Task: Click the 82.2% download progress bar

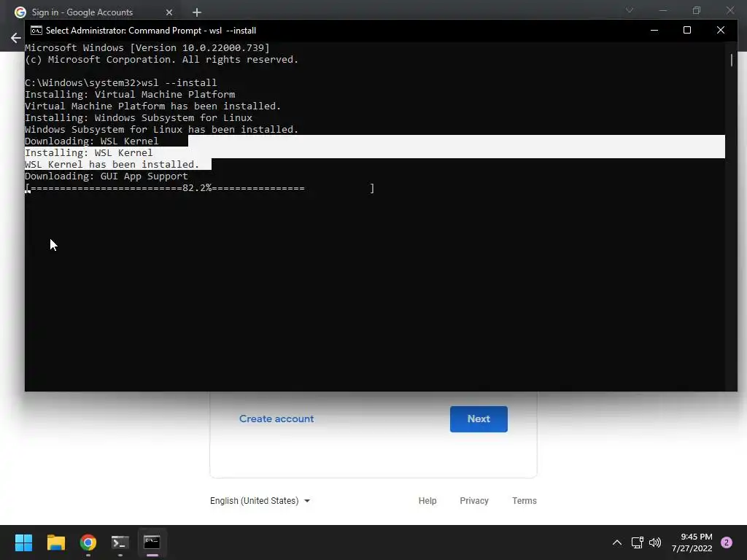Action: pos(200,188)
